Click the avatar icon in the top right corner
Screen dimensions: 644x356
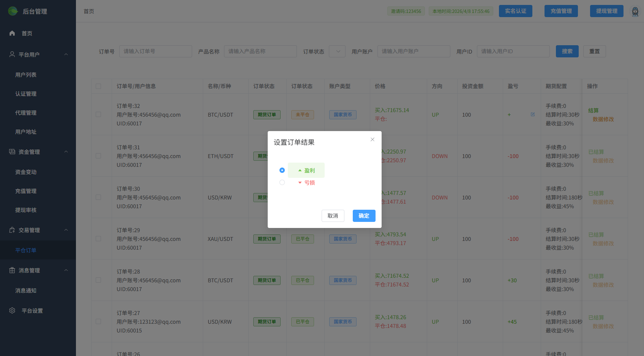point(635,11)
